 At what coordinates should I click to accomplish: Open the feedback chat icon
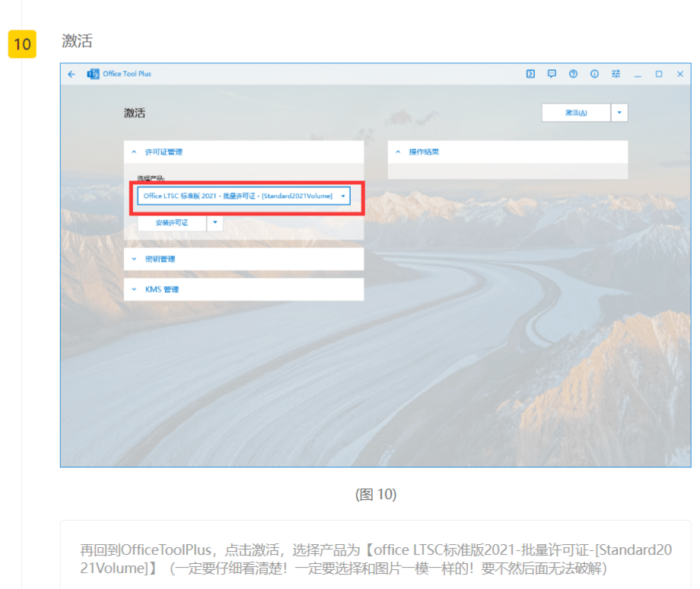[x=552, y=74]
